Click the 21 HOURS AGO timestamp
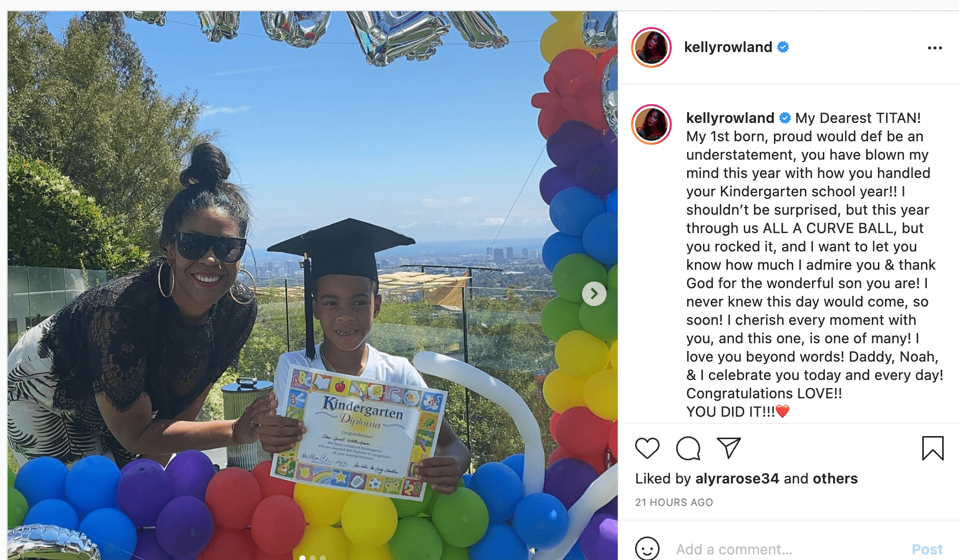The width and height of the screenshot is (959, 560). [674, 502]
